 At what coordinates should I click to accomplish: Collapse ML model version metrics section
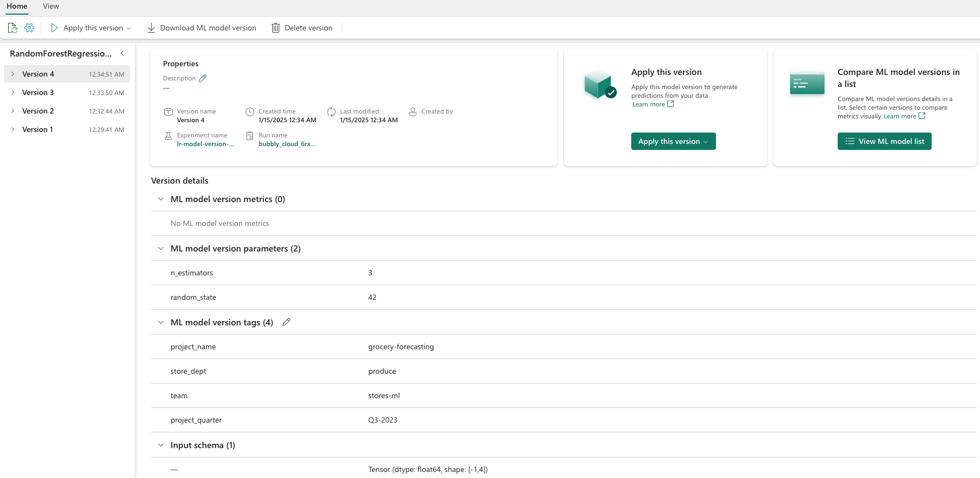tap(161, 199)
